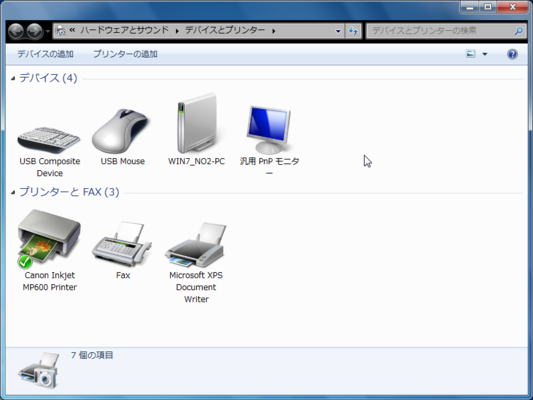Click ハードウェアとサウンド in the breadcrumb path
Image resolution: width=533 pixels, height=400 pixels.
point(124,31)
